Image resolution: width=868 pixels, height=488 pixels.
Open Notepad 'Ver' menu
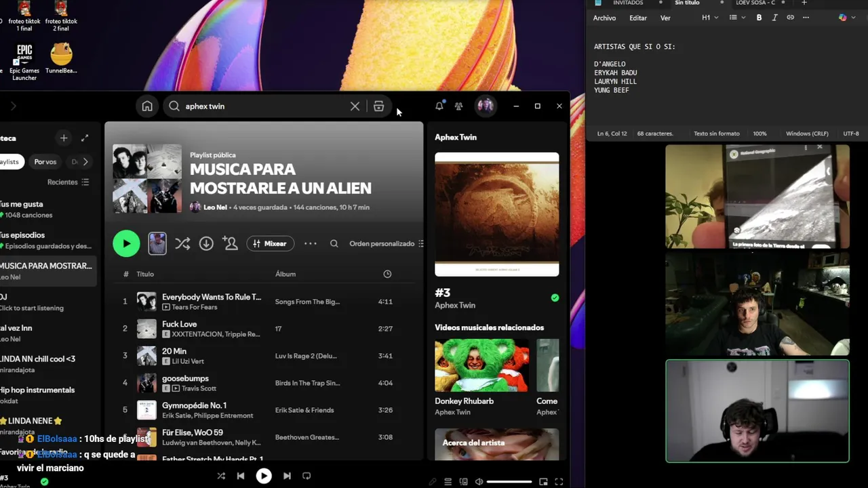click(x=665, y=18)
